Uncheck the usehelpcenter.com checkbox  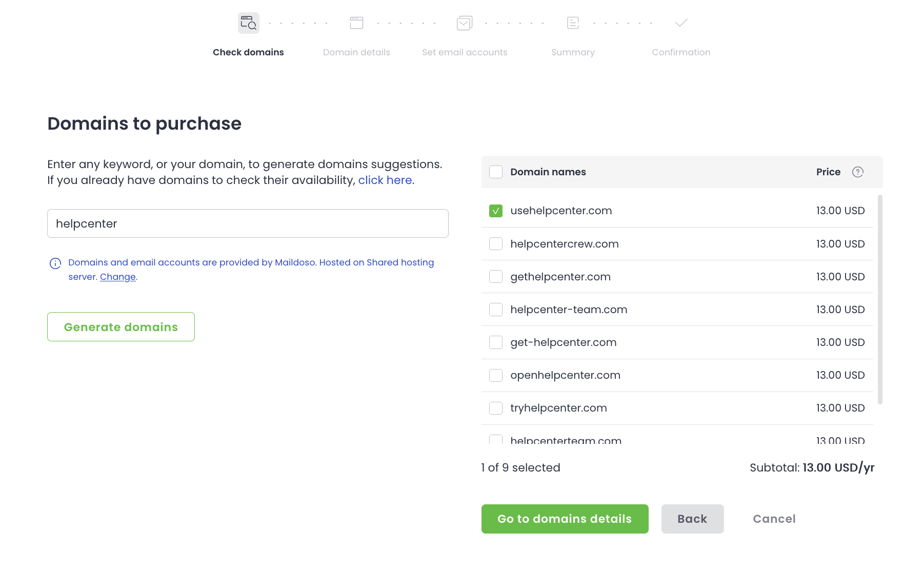click(x=496, y=211)
